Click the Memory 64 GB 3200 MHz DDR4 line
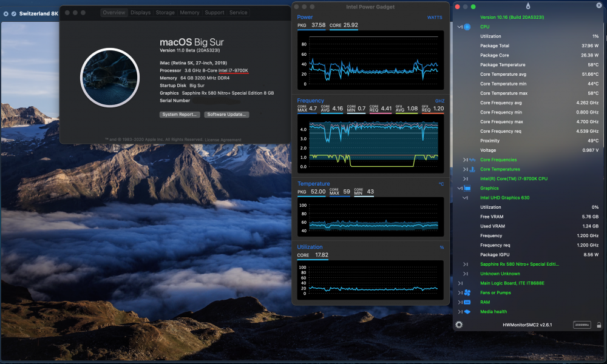Viewport: 607px width, 364px height. [x=194, y=78]
